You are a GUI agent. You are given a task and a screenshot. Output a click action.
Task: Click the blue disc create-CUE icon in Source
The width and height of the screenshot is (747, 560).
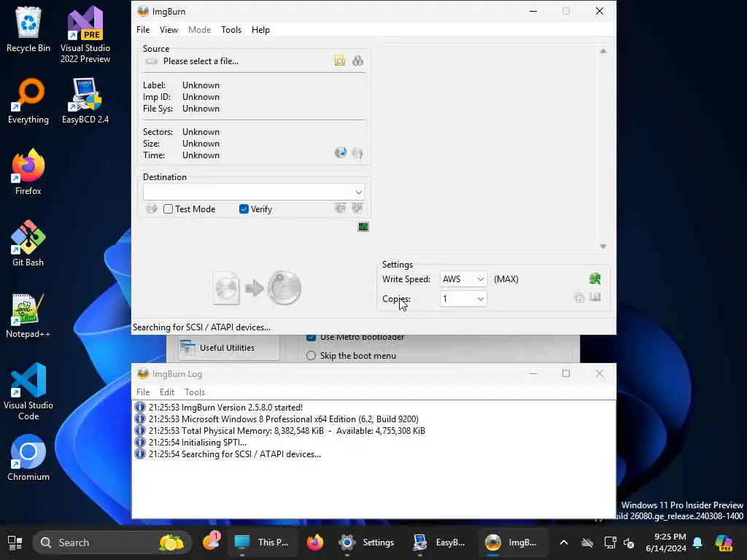click(x=341, y=153)
